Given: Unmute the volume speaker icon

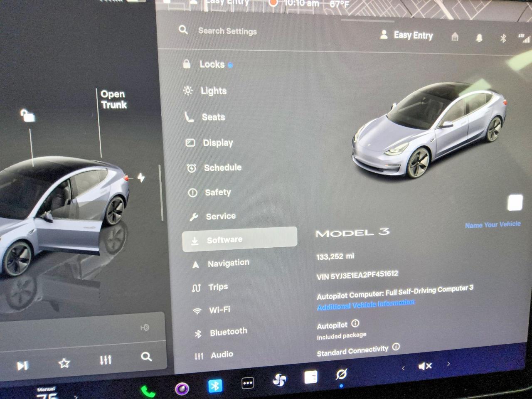Looking at the screenshot, I should tap(425, 366).
